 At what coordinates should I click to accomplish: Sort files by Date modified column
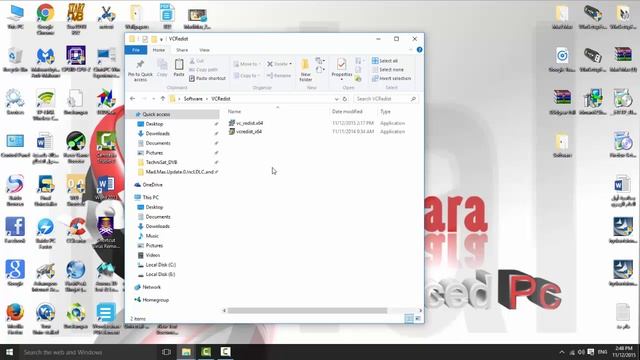[347, 111]
